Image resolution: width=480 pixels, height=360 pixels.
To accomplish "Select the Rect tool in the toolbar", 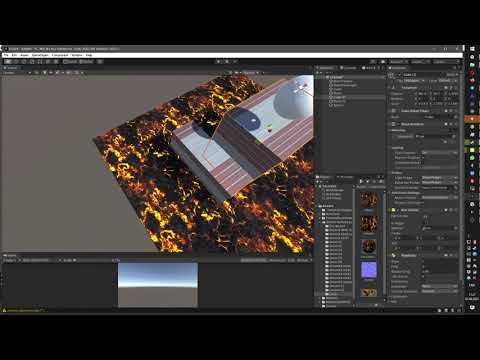I will pos(40,62).
